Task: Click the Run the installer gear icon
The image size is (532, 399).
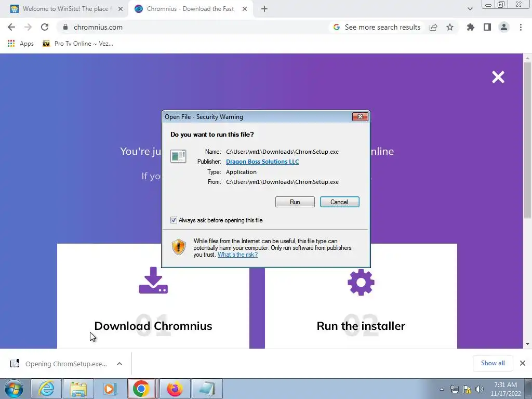Action: click(361, 282)
